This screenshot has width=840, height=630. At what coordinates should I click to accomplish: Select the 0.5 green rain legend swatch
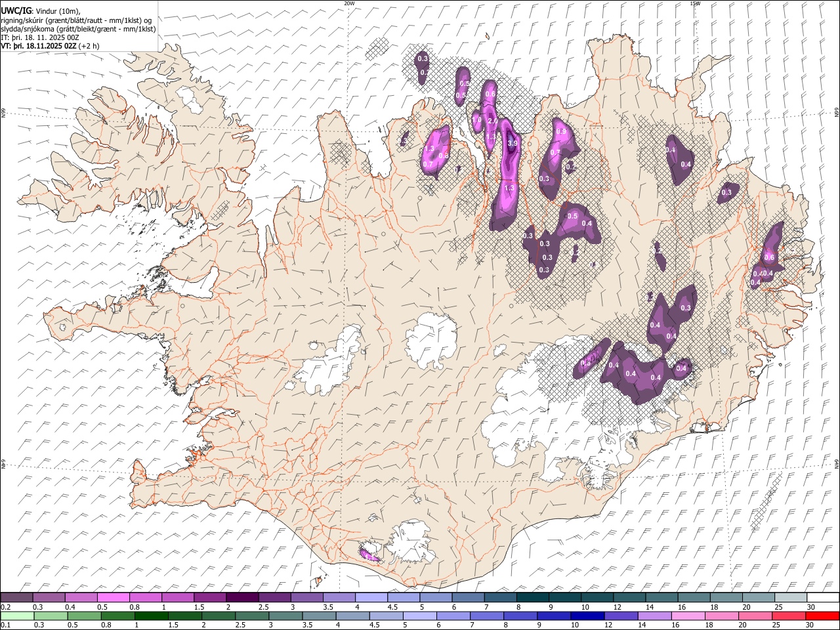pyautogui.click(x=85, y=616)
